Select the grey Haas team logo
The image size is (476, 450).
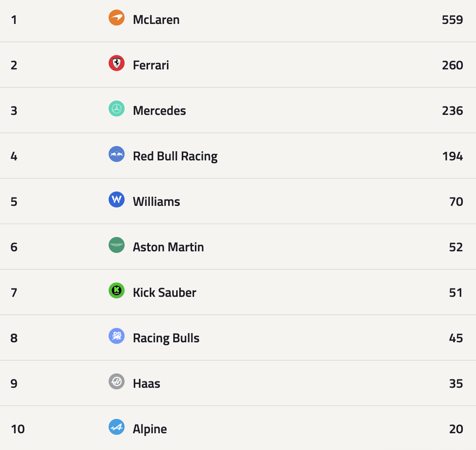(x=117, y=382)
